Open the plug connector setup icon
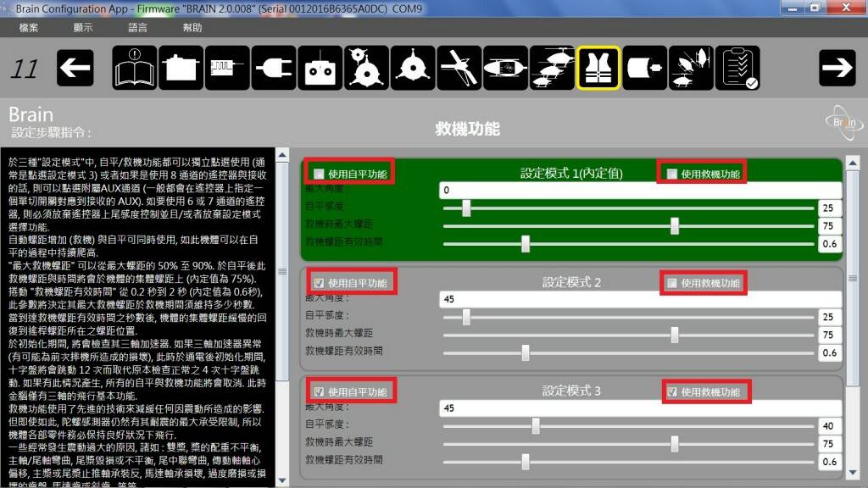The image size is (868, 488). (x=274, y=68)
